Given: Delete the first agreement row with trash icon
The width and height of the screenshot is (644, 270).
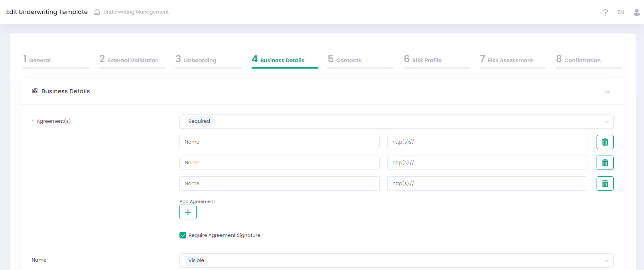Looking at the screenshot, I should click(x=605, y=142).
